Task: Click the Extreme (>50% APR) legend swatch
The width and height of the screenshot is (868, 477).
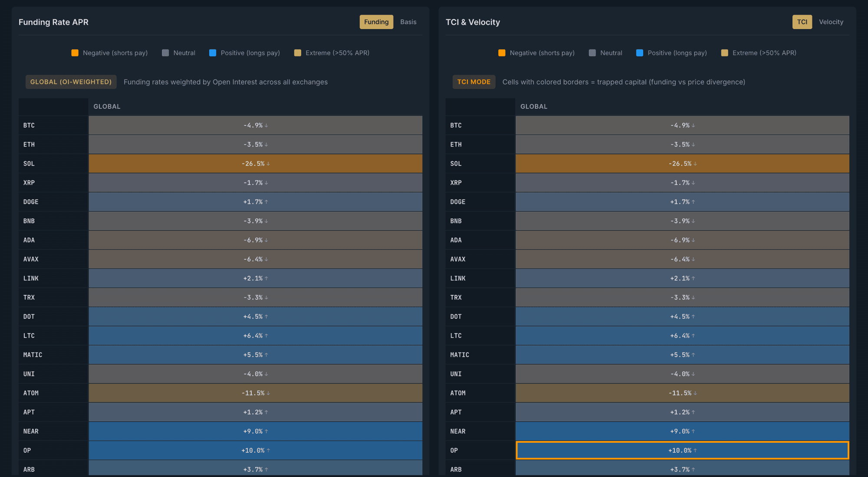Action: point(297,52)
